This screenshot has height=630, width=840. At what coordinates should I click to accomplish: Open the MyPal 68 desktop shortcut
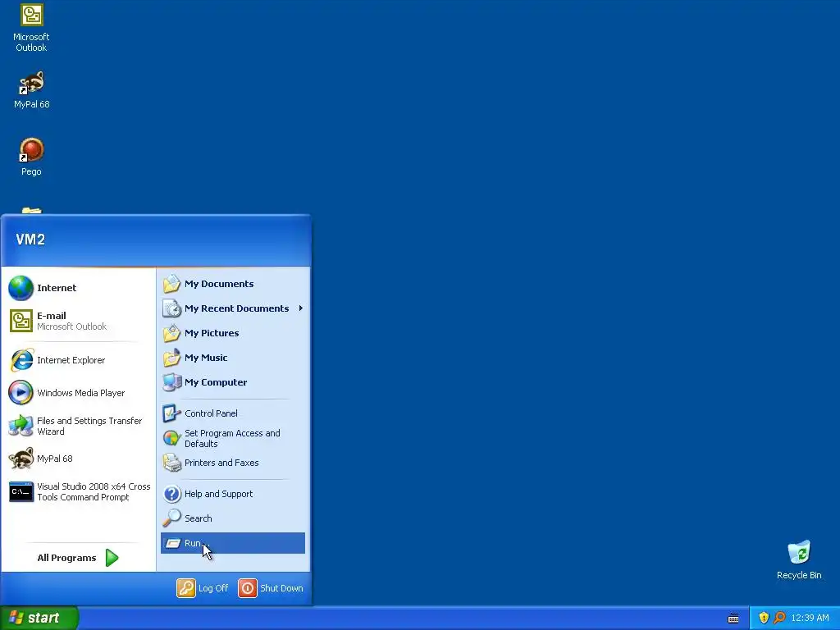coord(32,90)
